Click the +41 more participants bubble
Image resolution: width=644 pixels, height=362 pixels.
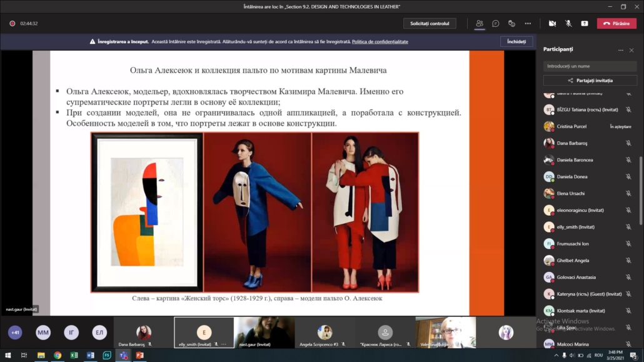point(15,333)
